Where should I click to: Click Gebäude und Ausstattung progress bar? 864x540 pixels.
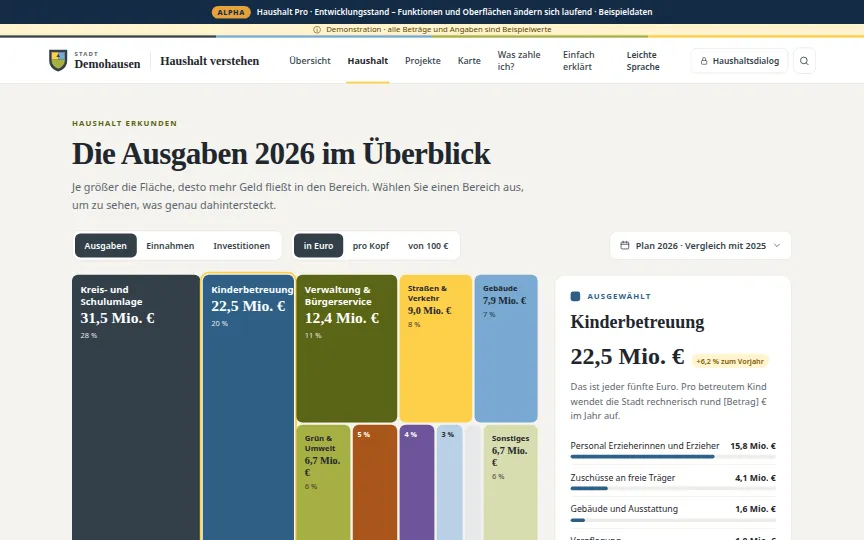pyautogui.click(x=673, y=520)
